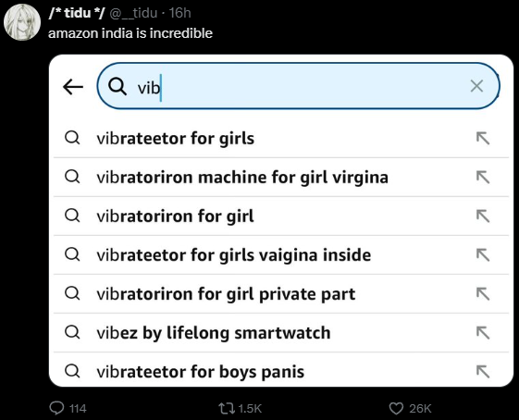
Task: Select the 'vibratoriron for girl' suggestion
Action: coord(280,216)
